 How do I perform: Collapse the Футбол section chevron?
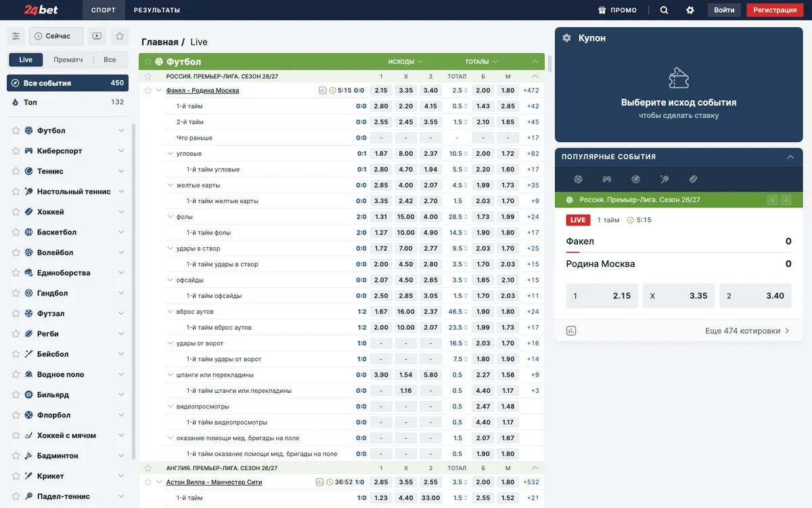tap(535, 62)
